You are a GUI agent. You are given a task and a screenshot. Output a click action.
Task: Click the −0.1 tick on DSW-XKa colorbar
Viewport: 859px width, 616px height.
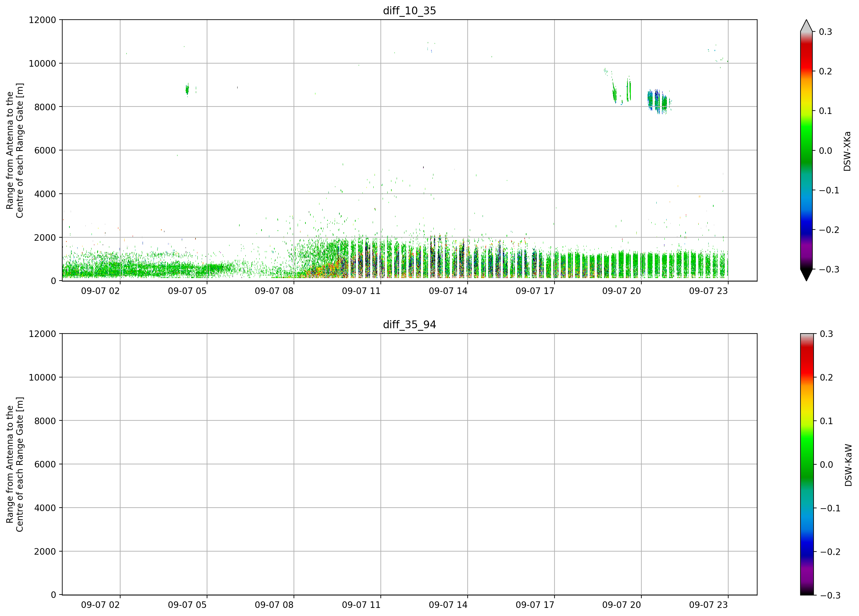click(x=829, y=190)
